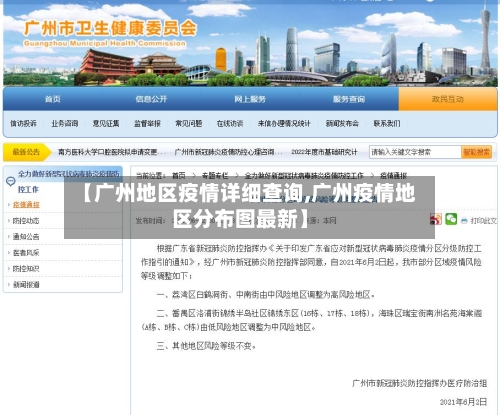Open the 联系我们 submenu item
The image size is (500, 415).
[387, 123]
